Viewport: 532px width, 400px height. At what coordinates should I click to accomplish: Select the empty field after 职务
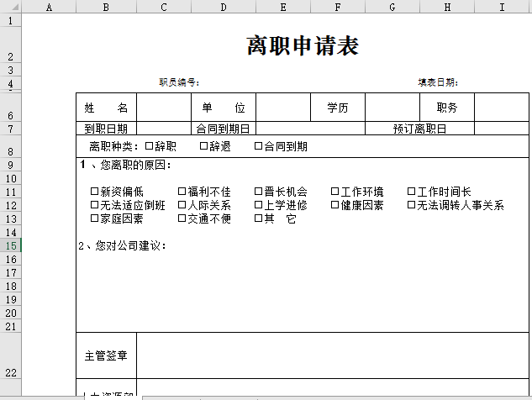coord(502,108)
